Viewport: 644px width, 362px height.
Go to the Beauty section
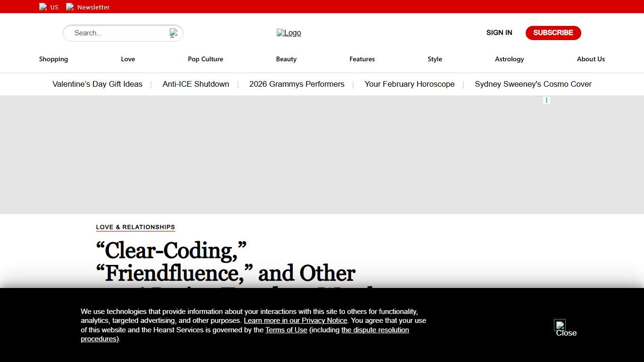286,59
